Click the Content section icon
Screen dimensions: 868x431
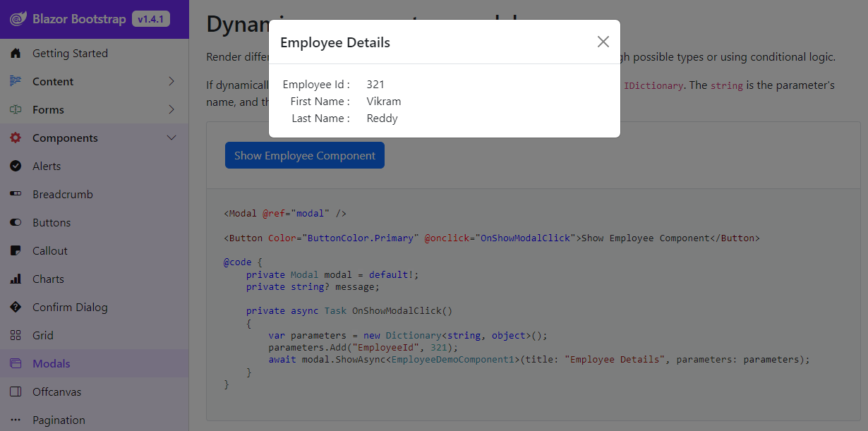pos(16,81)
